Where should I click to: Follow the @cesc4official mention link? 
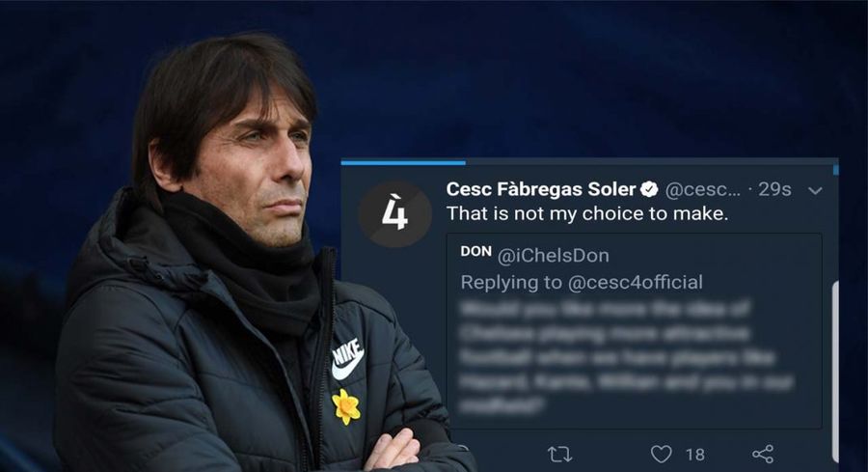coord(636,283)
